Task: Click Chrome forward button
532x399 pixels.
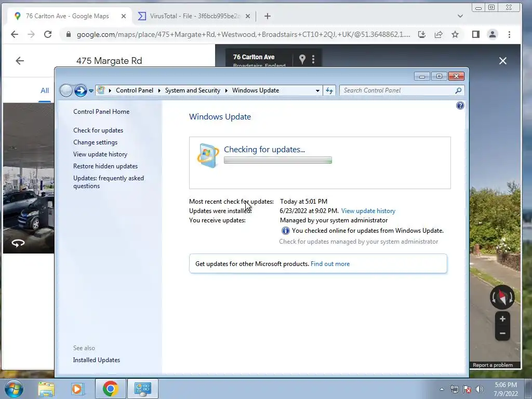Action: [x=31, y=34]
